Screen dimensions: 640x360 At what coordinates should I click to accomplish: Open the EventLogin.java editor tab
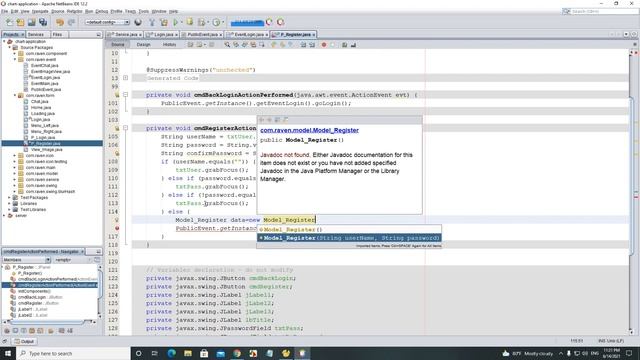tap(247, 35)
